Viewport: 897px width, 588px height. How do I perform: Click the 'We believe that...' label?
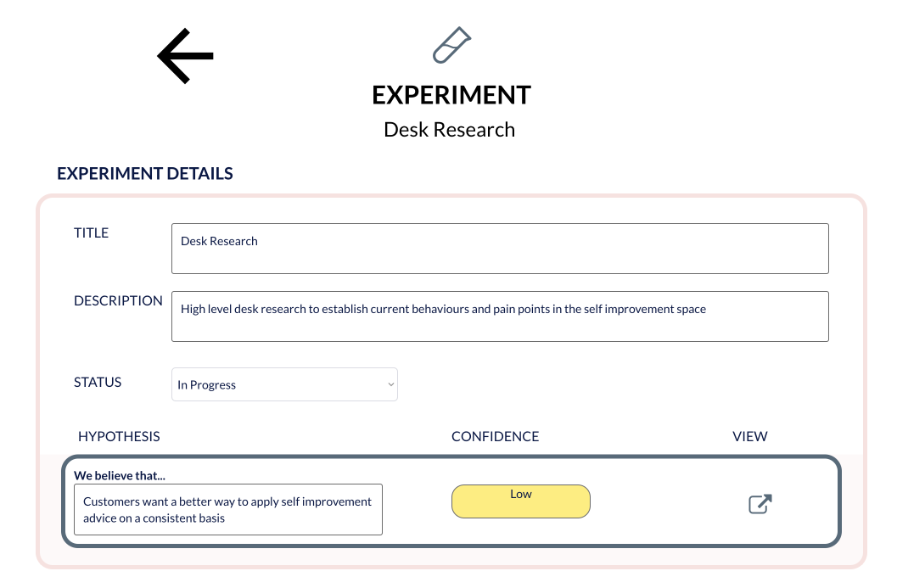pyautogui.click(x=119, y=475)
